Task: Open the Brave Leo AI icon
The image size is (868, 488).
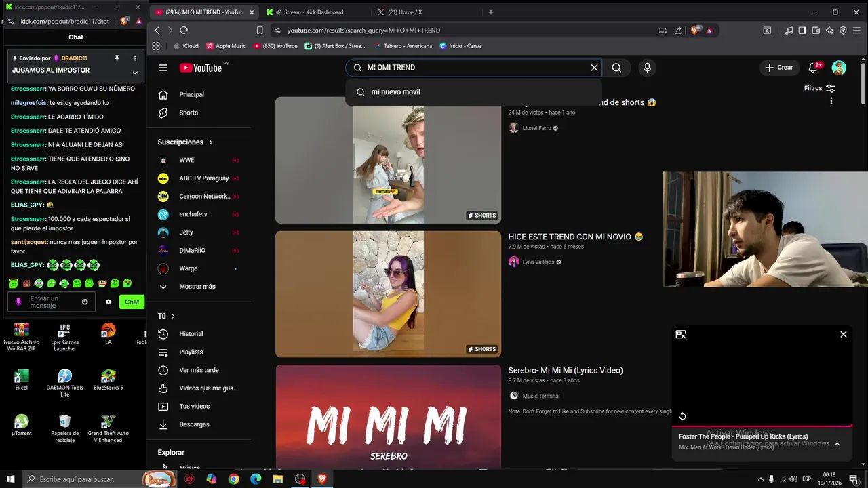Action: coord(829,30)
